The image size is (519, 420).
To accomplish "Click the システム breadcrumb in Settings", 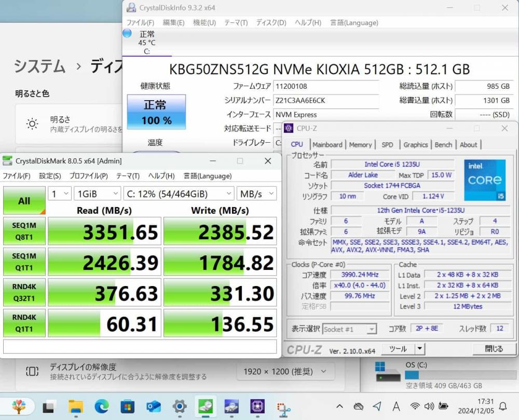I will (x=39, y=66).
